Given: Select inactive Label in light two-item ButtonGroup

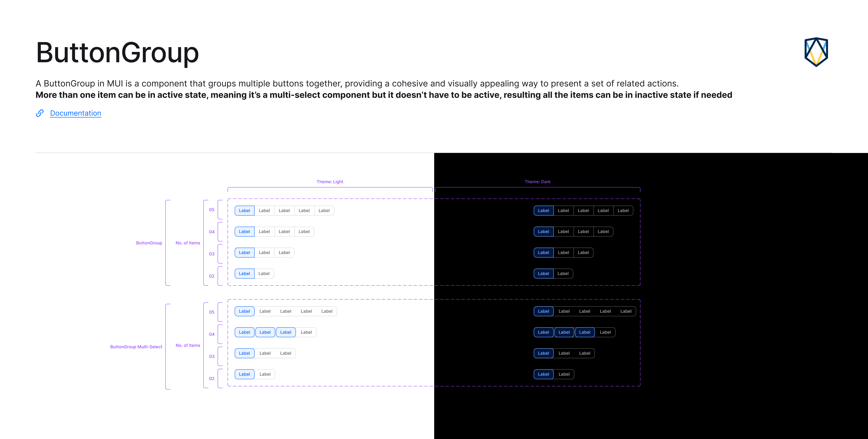Looking at the screenshot, I should click(x=264, y=273).
